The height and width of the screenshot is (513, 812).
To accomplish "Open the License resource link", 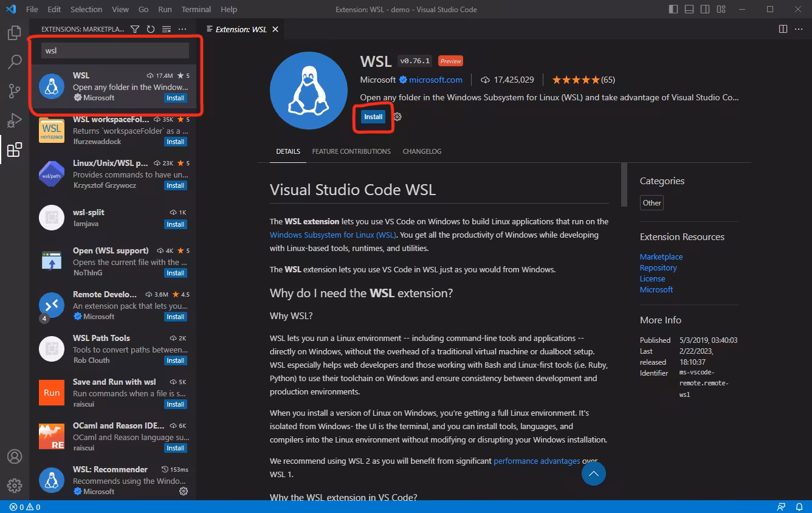I will point(653,278).
